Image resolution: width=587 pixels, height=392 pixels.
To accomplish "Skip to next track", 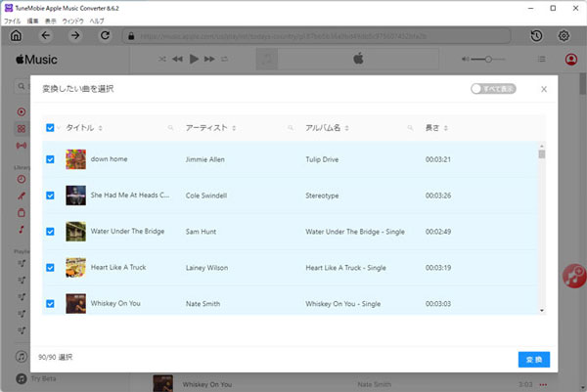I will pyautogui.click(x=209, y=59).
